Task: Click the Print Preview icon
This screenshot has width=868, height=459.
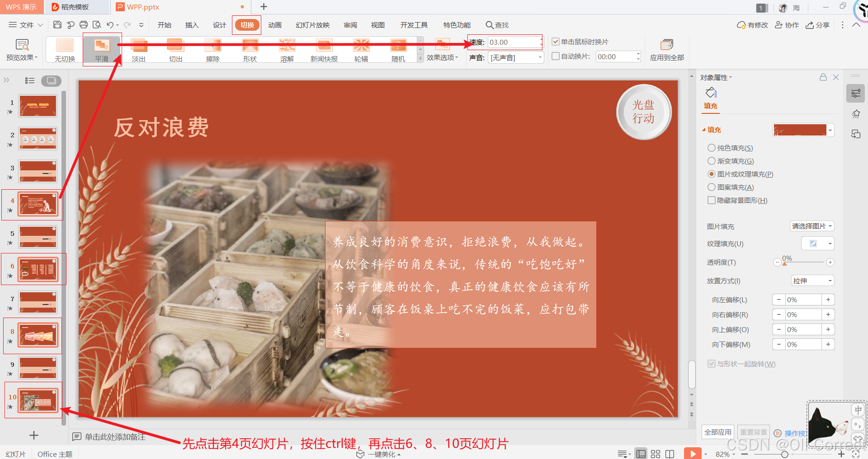Action: 97,25
